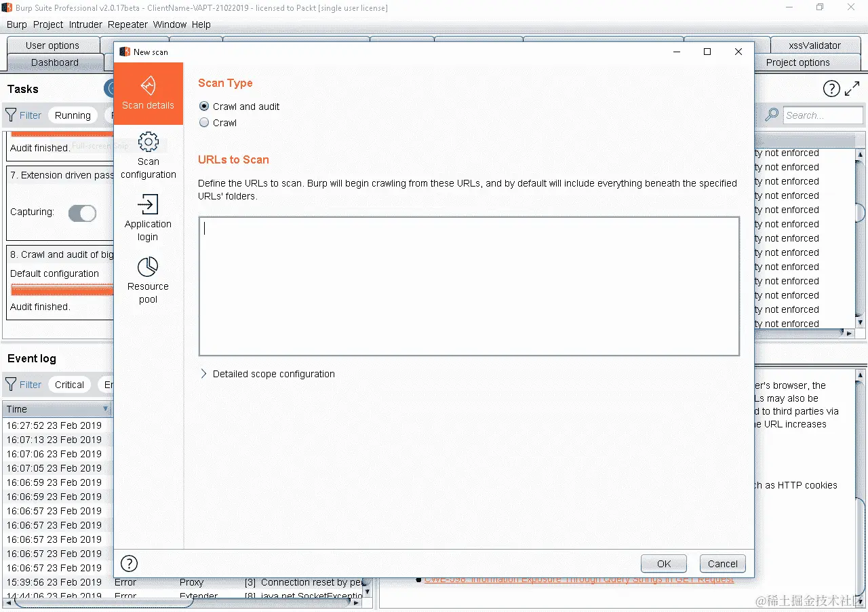Toggle the Capturing switch in task 7
This screenshot has width=868, height=612.
click(82, 213)
